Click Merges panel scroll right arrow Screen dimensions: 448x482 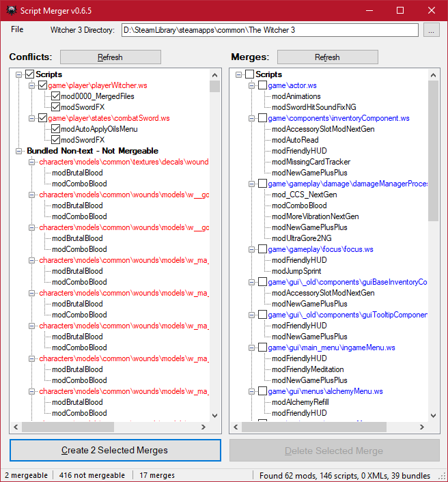pyautogui.click(x=422, y=427)
